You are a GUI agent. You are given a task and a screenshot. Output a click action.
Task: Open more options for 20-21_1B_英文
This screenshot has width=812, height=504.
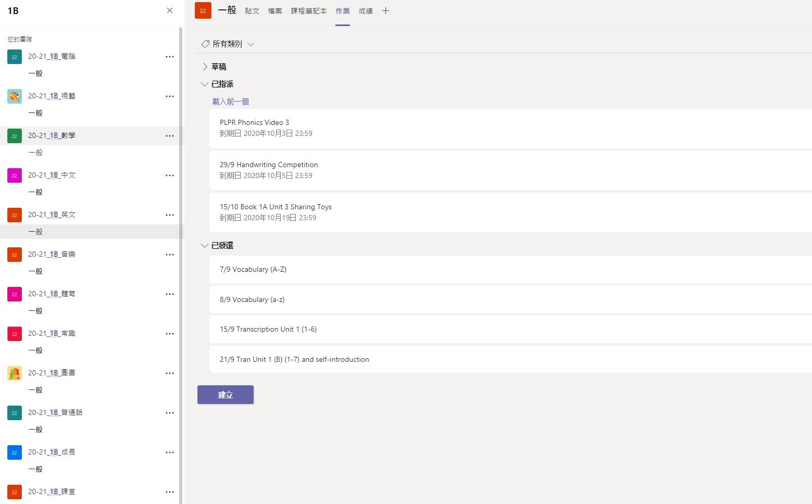170,215
